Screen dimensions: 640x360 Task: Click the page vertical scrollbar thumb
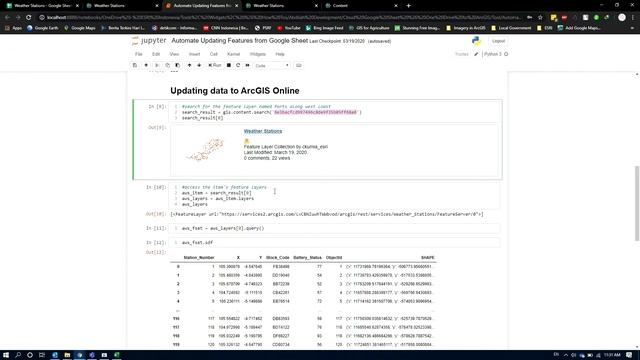point(637,203)
